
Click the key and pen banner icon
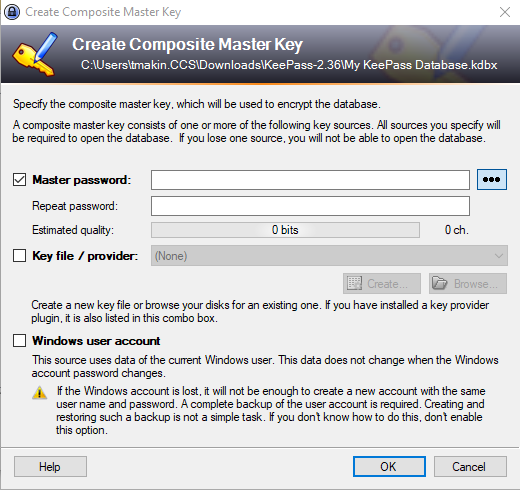[35, 54]
